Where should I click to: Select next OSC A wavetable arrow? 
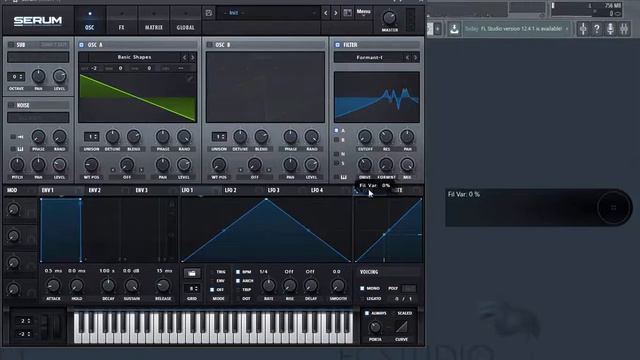[193, 58]
